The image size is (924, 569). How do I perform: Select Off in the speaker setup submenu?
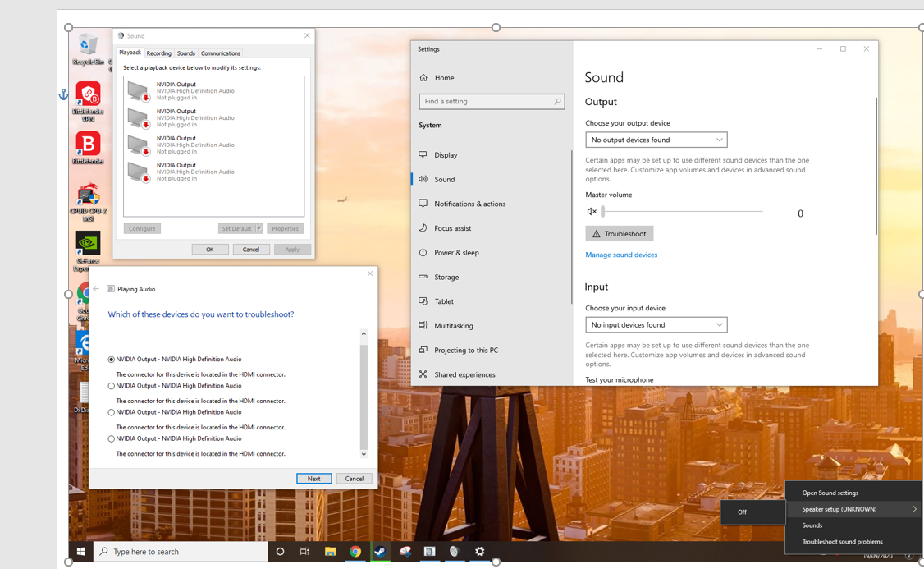752,512
